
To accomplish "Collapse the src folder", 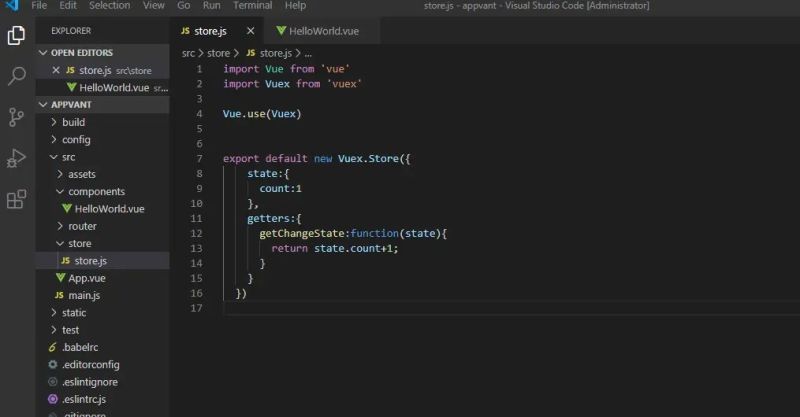I will pos(102,157).
